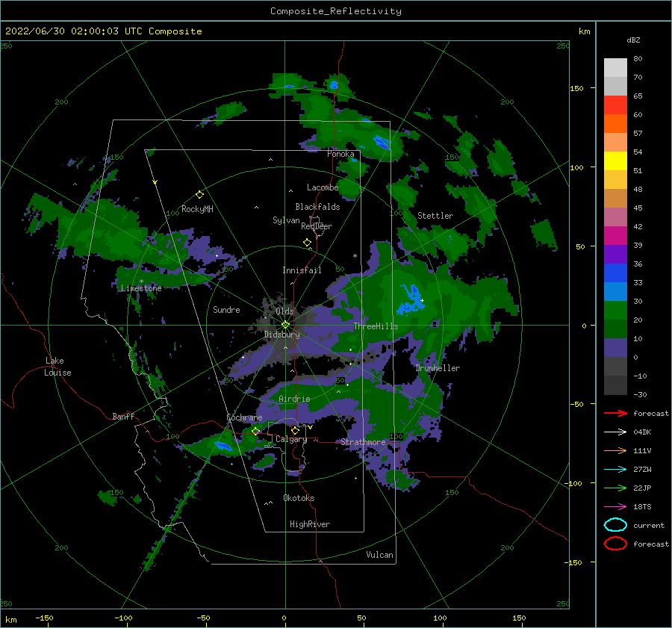
Task: Click the Vulcan label
Action: point(380,554)
